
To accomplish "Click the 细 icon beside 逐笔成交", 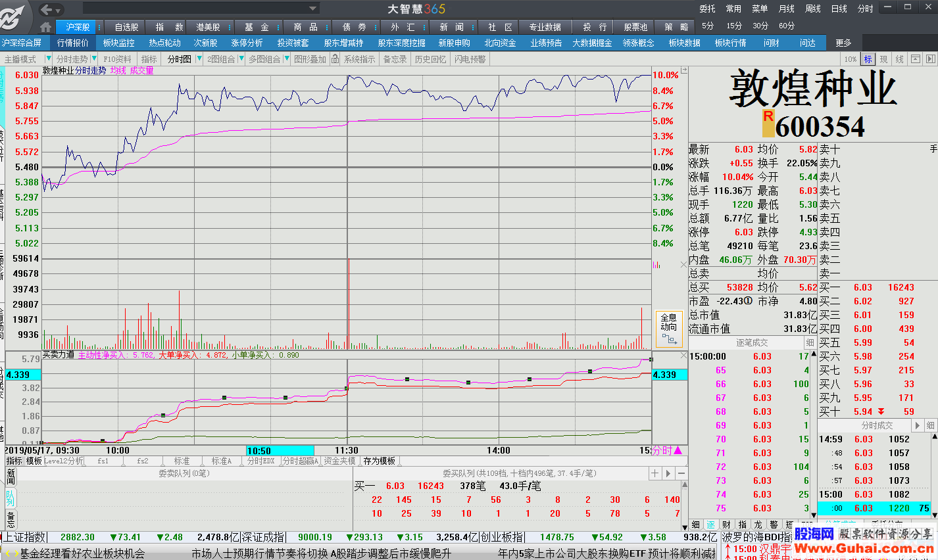I will click(x=810, y=342).
